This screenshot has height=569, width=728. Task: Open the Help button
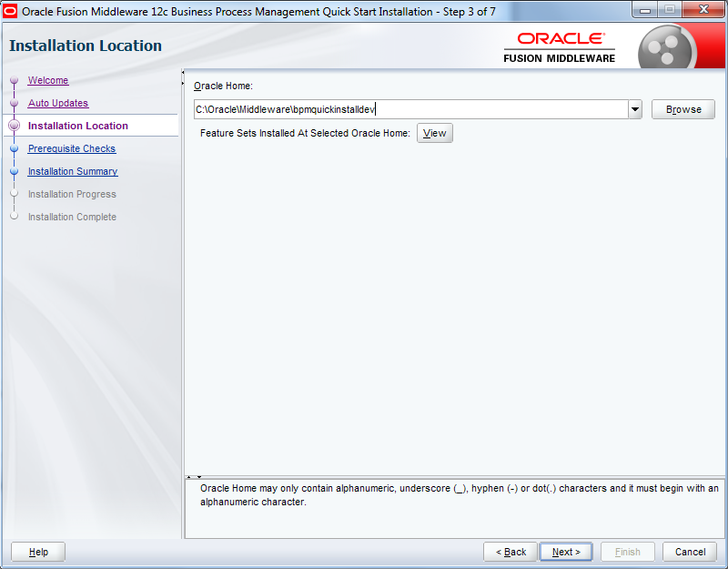click(38, 552)
